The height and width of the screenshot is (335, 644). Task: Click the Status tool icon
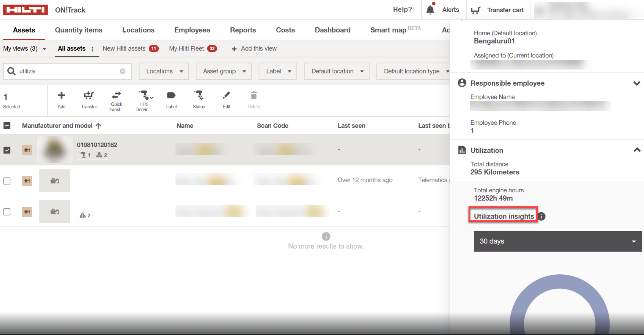[199, 95]
